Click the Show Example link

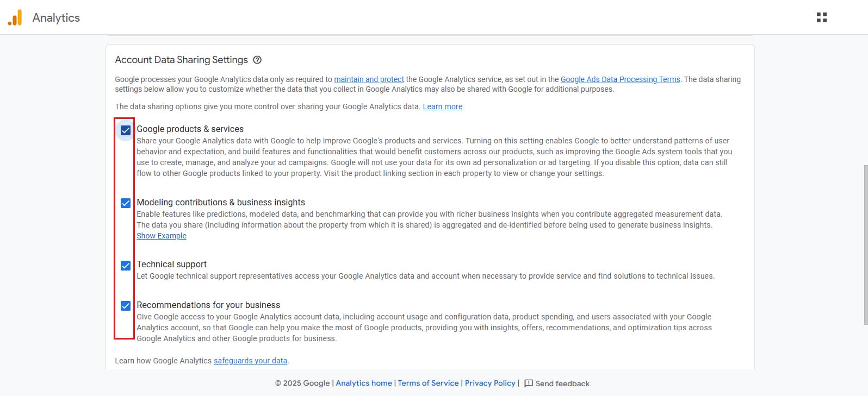[x=162, y=236]
